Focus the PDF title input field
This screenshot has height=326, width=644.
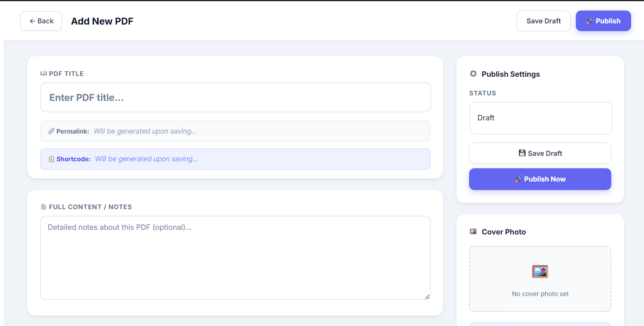click(236, 97)
